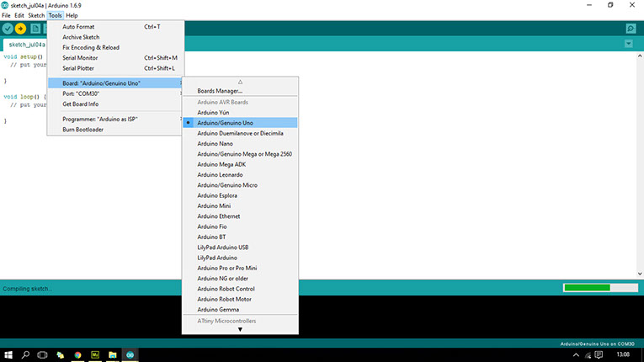Click the Verify checkmark toolbar icon
The height and width of the screenshot is (362, 644).
[8, 29]
